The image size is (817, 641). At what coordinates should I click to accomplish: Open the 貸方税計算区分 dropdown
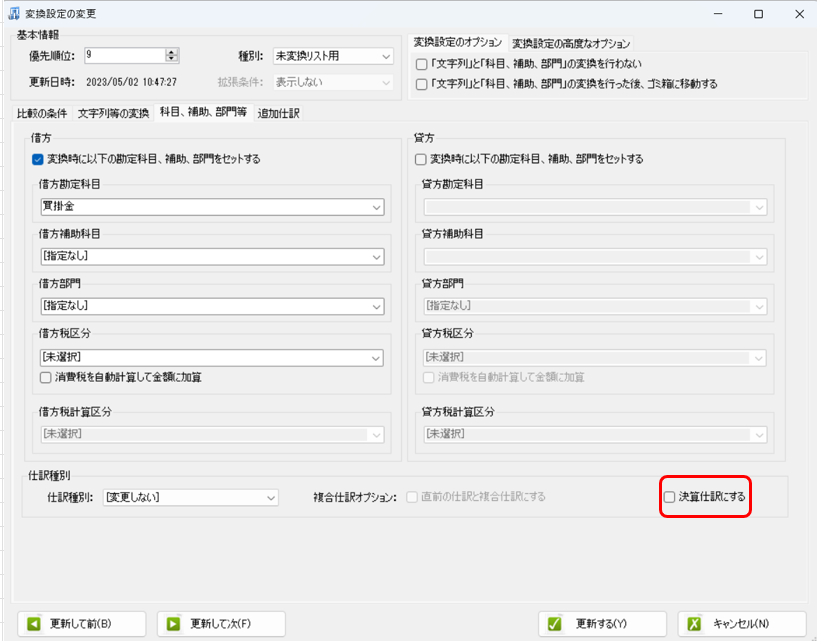[x=595, y=434]
